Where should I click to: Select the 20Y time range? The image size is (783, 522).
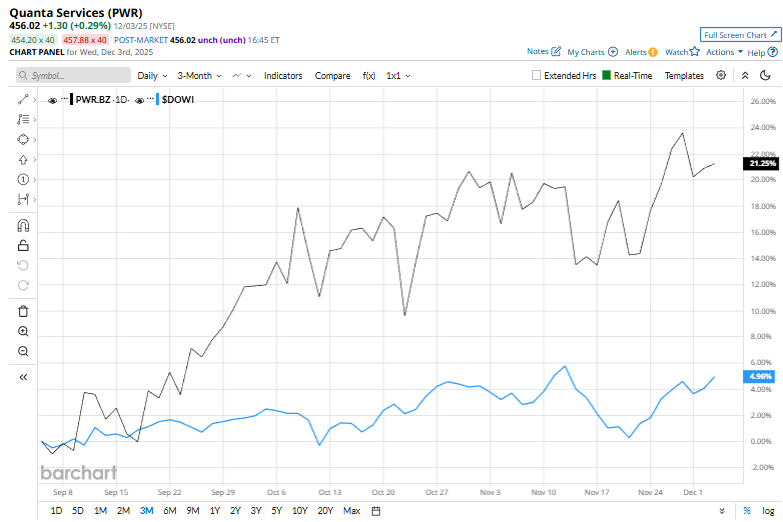[x=325, y=511]
